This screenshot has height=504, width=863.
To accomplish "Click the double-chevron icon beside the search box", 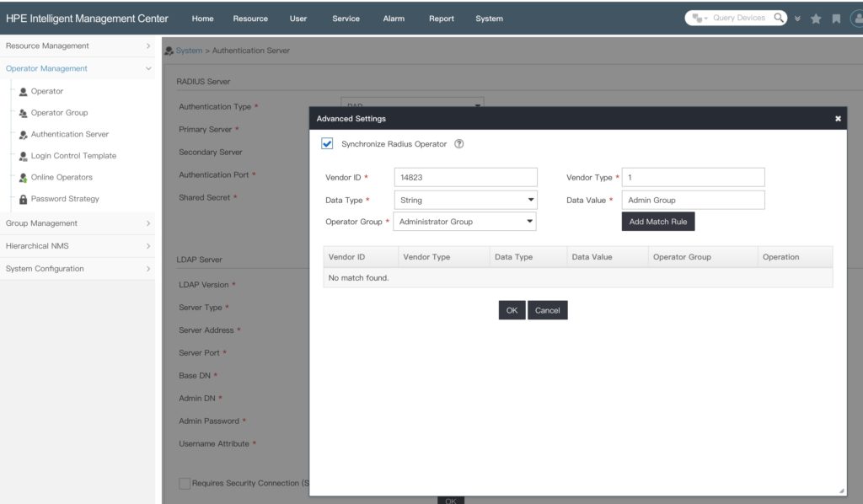I will point(797,16).
